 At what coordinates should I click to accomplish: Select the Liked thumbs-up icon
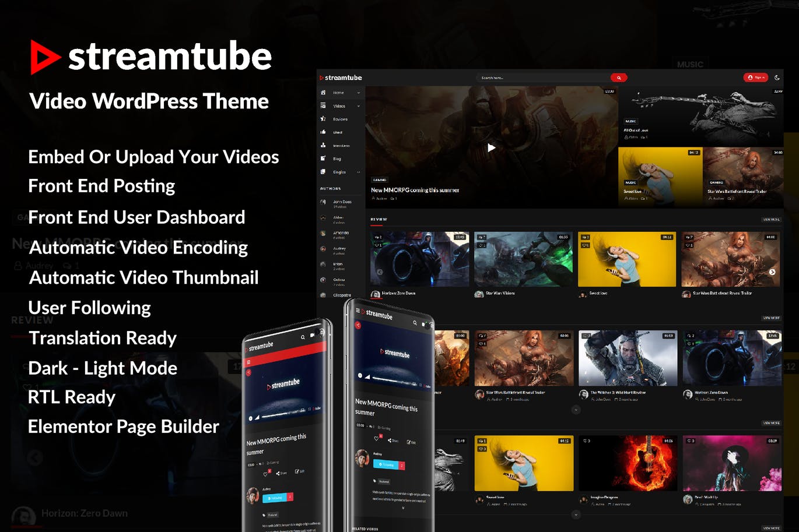click(x=323, y=132)
